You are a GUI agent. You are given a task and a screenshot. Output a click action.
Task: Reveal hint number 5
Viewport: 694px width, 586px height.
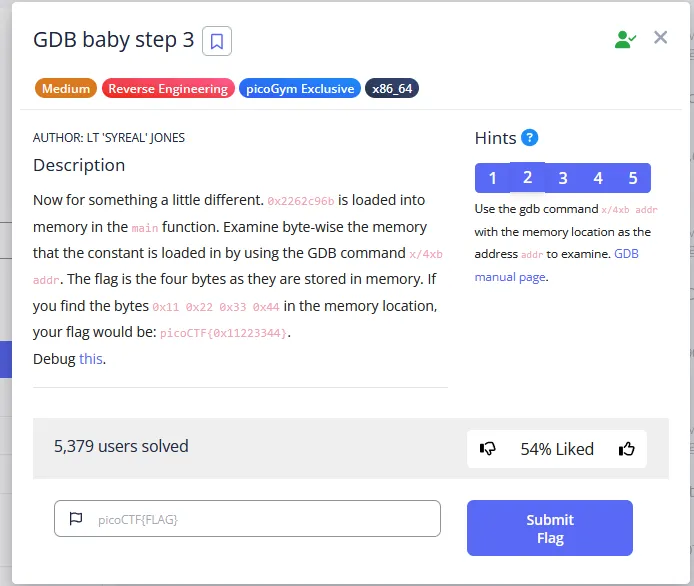tap(633, 178)
